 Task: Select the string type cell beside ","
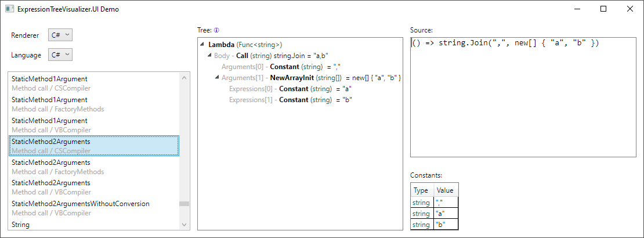(x=422, y=203)
